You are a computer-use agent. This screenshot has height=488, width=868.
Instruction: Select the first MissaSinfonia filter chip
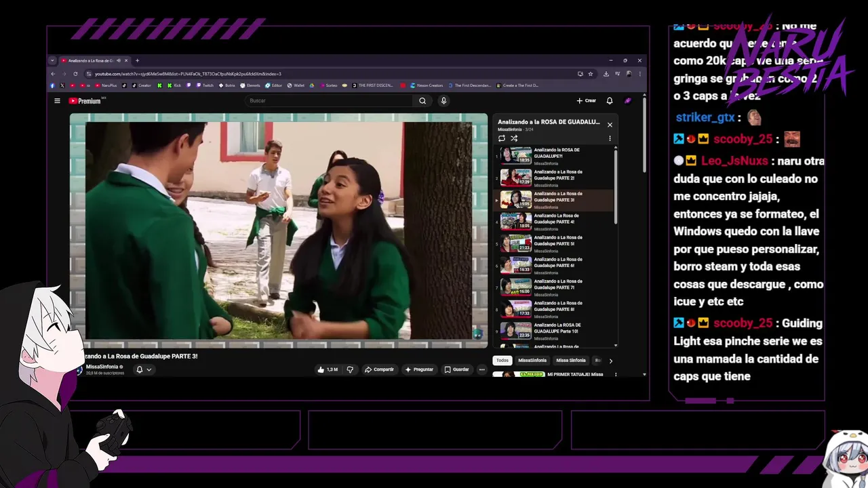tap(532, 361)
